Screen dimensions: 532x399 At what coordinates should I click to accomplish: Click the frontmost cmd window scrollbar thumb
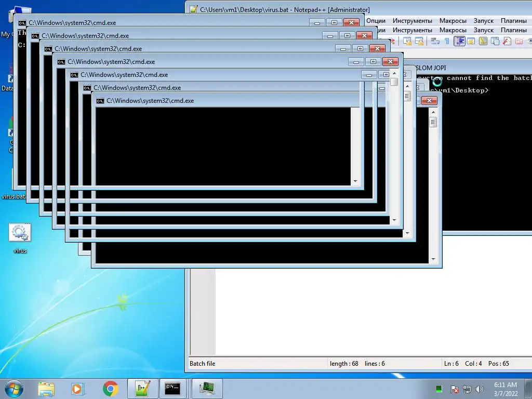[x=433, y=122]
